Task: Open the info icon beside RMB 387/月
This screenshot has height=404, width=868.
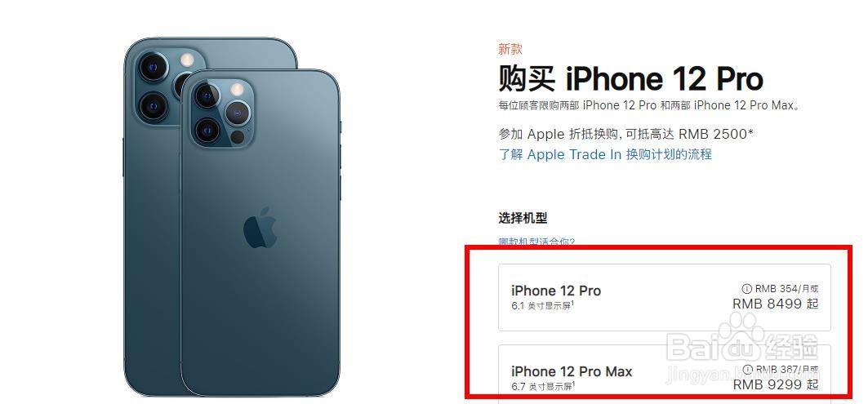Action: click(748, 369)
